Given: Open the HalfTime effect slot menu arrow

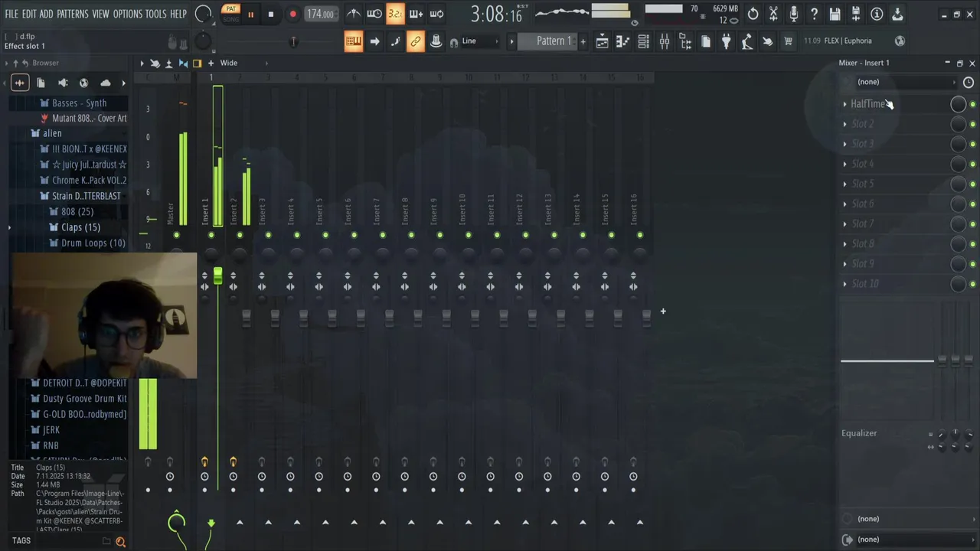Looking at the screenshot, I should pyautogui.click(x=845, y=104).
